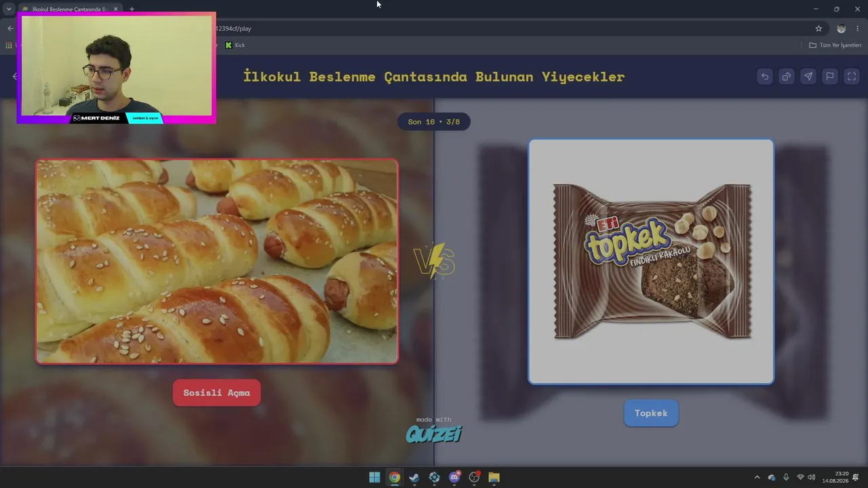Open OBS Studio from the taskbar
This screenshot has width=868, height=488.
click(474, 477)
